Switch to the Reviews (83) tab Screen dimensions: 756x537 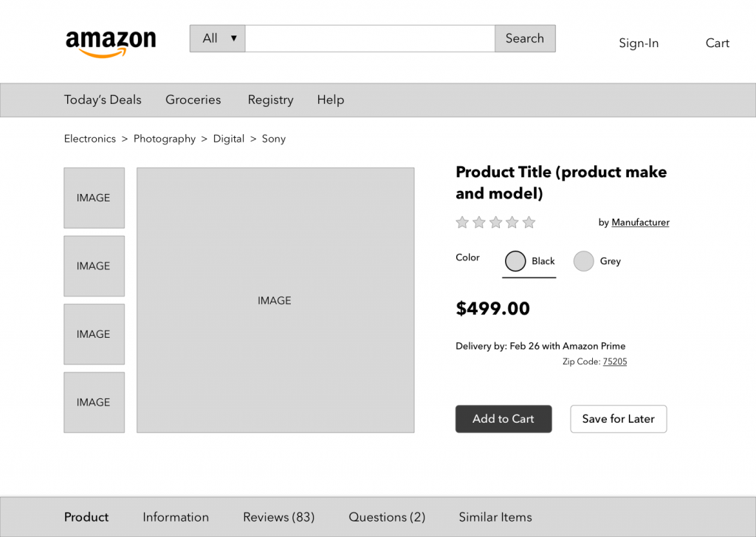[x=278, y=517]
